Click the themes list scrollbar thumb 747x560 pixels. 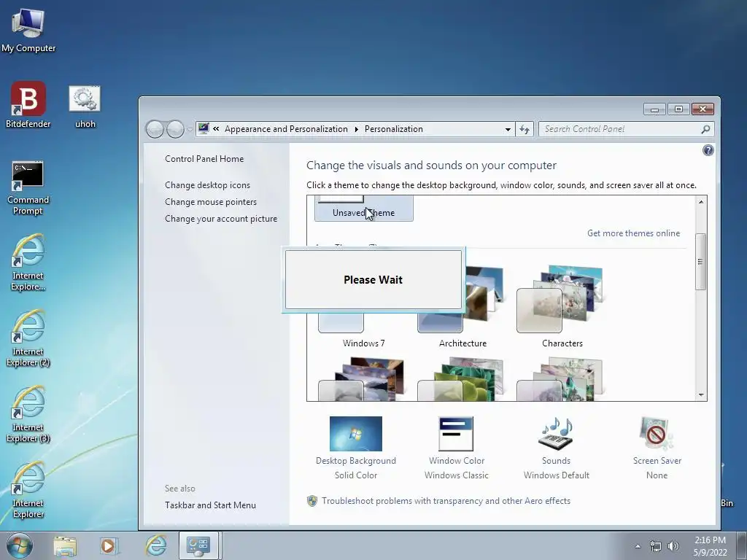pos(700,262)
